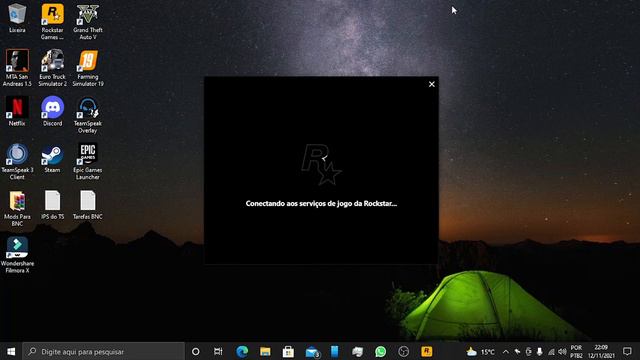Image resolution: width=640 pixels, height=360 pixels.
Task: Open WhatsApp from the taskbar
Action: click(380, 351)
